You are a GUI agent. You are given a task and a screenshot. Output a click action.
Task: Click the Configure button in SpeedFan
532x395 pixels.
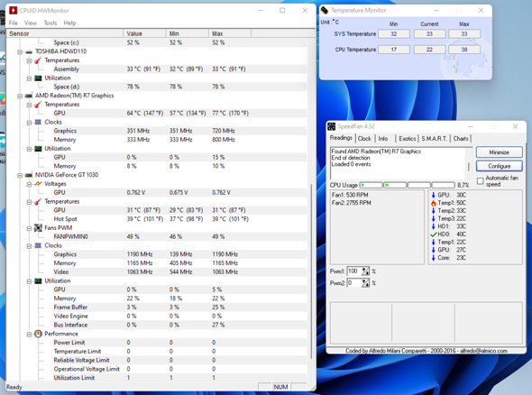[x=500, y=166]
